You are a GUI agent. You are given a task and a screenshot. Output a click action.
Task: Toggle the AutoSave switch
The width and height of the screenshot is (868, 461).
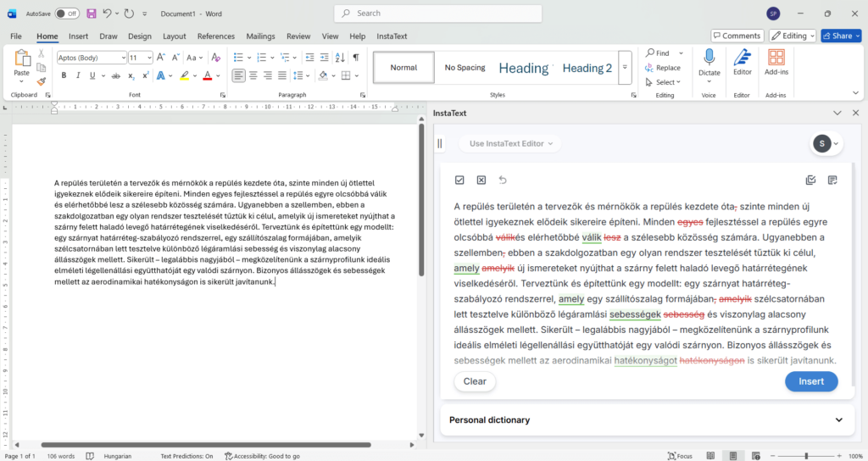67,14
